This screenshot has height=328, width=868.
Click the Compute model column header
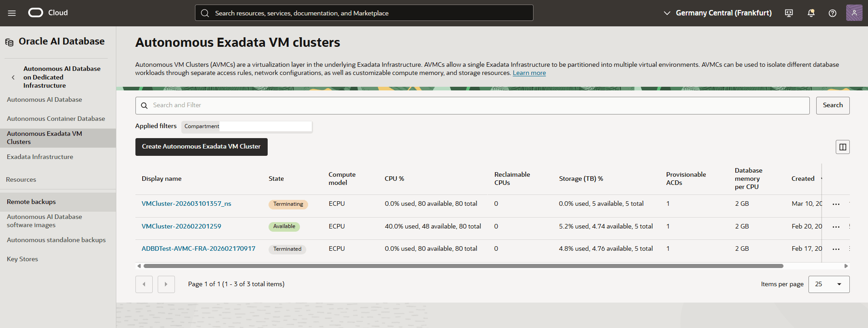click(342, 179)
